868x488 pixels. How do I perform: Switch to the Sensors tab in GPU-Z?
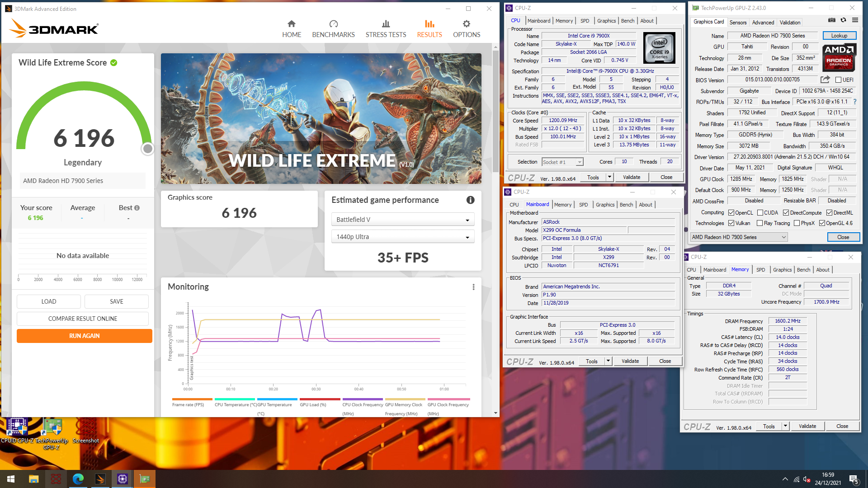[738, 22]
